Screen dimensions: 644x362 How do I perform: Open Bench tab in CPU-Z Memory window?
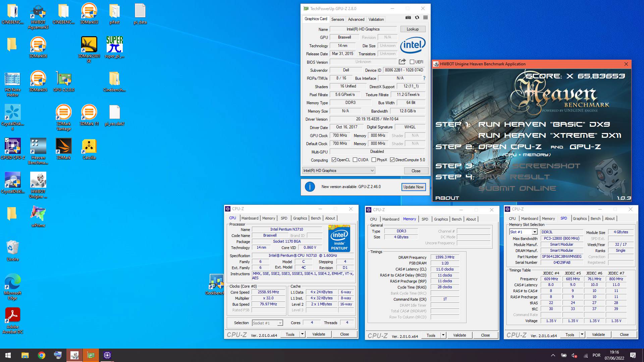(457, 219)
